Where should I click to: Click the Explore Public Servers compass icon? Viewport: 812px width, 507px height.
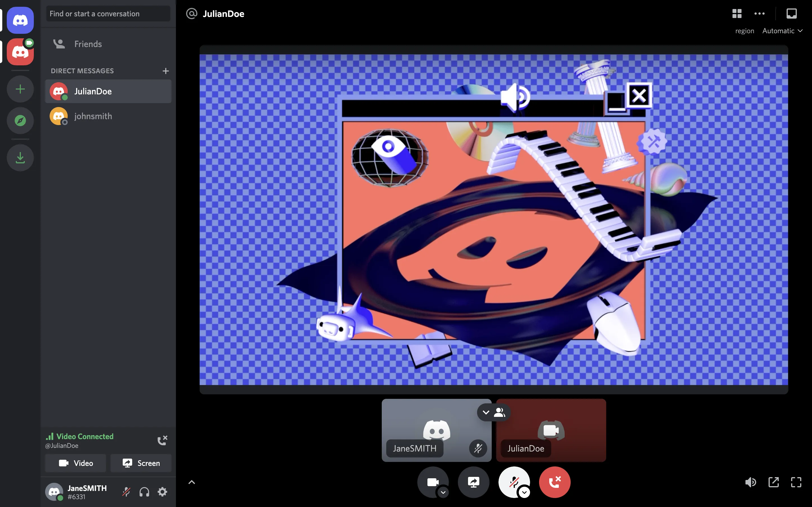click(x=20, y=120)
